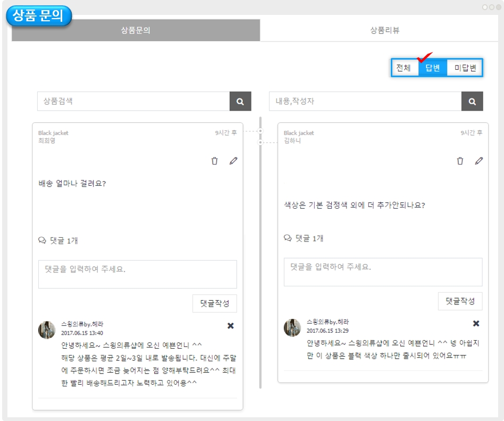Click the search icon beside 상품검색 field
504x421 pixels.
240,101
